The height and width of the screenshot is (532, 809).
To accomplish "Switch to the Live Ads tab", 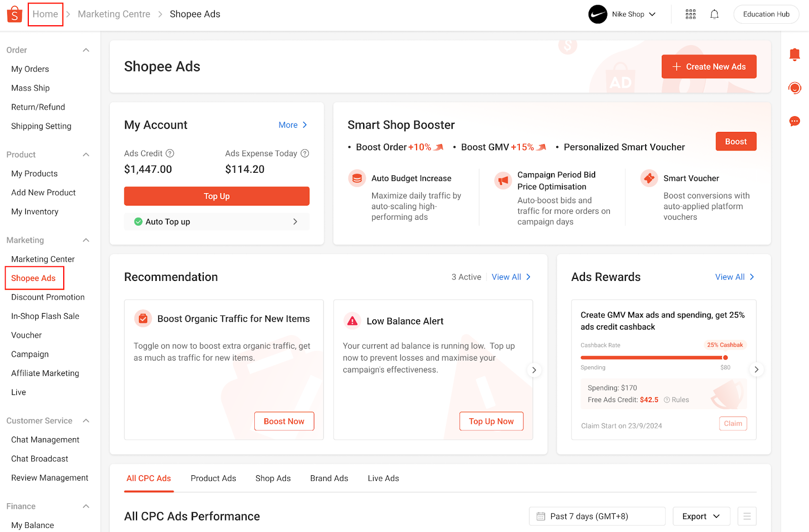I will coord(383,478).
